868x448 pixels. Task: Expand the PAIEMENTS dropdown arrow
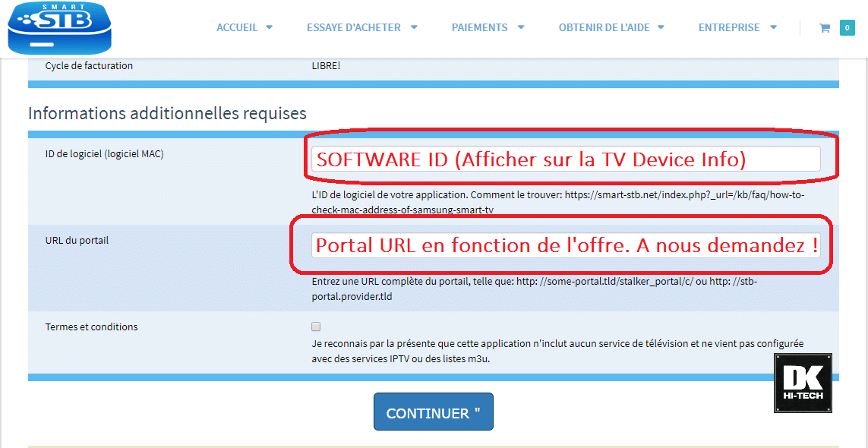(x=521, y=28)
